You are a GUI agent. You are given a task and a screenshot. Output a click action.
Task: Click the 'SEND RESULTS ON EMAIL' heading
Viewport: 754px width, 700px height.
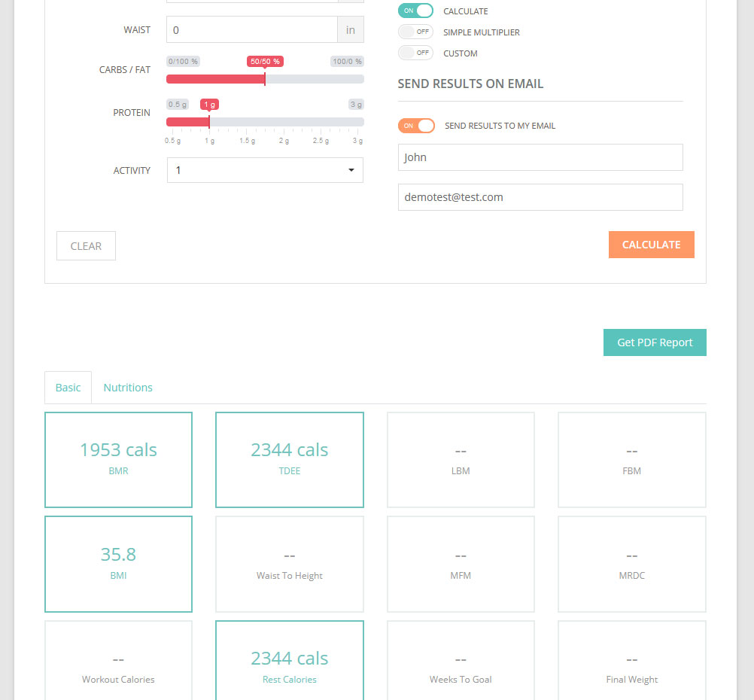point(470,84)
